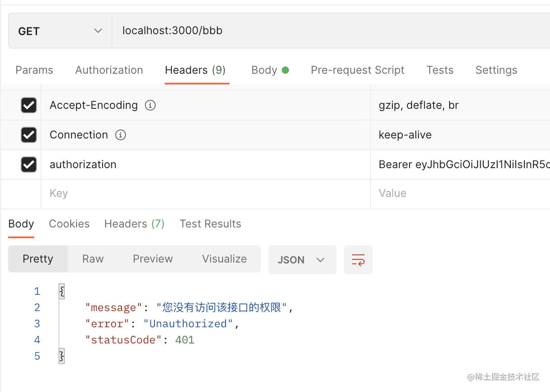View response Headers (7) tab
Screen dimensions: 550x392
coord(134,224)
